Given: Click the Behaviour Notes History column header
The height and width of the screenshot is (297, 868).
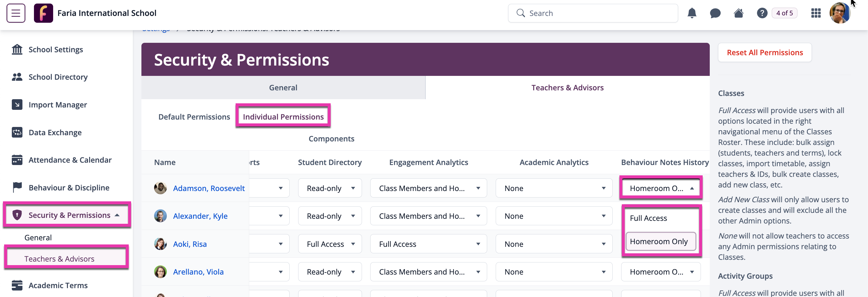Looking at the screenshot, I should click(x=665, y=162).
